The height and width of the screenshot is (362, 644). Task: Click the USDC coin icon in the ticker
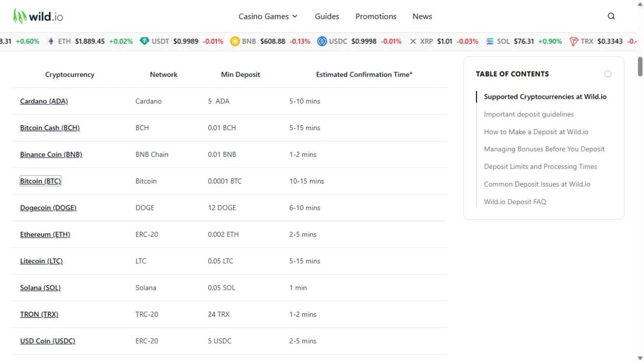322,41
